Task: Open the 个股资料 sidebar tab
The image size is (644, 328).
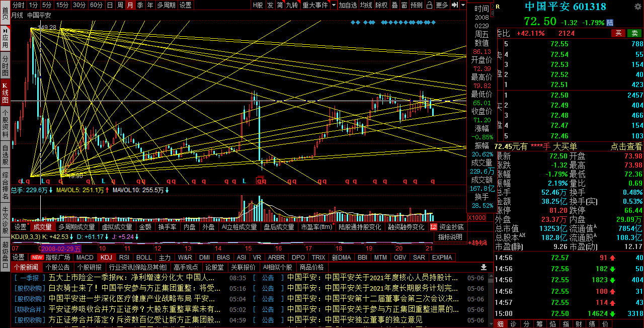Action: (x=5, y=124)
